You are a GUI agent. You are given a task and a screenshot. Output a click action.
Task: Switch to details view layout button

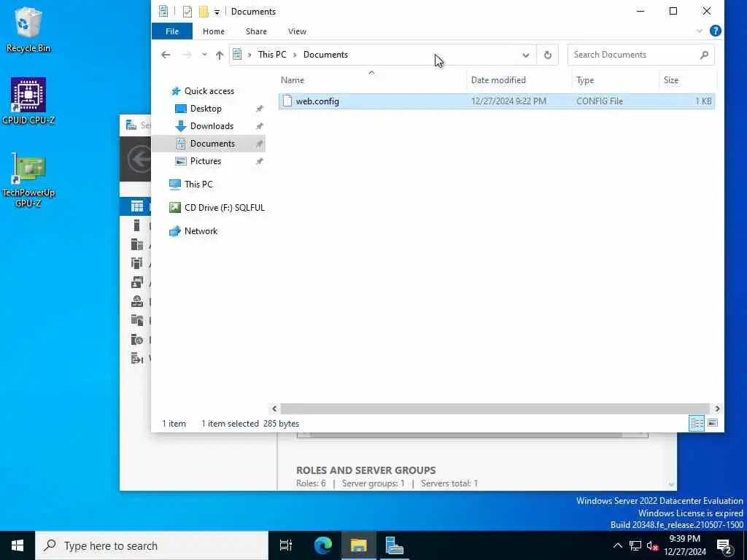click(x=697, y=423)
